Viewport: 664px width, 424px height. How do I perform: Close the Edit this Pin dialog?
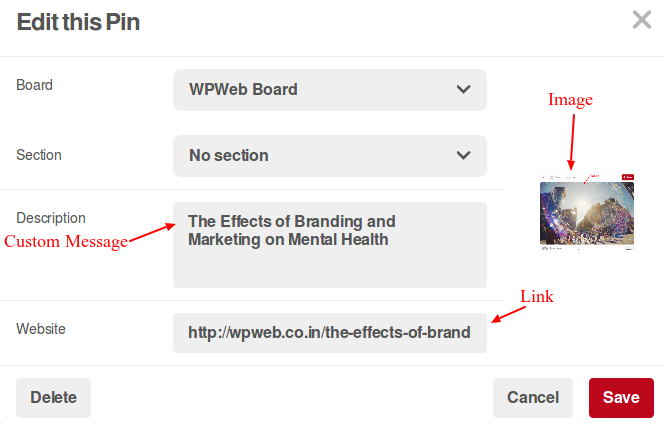tap(642, 20)
